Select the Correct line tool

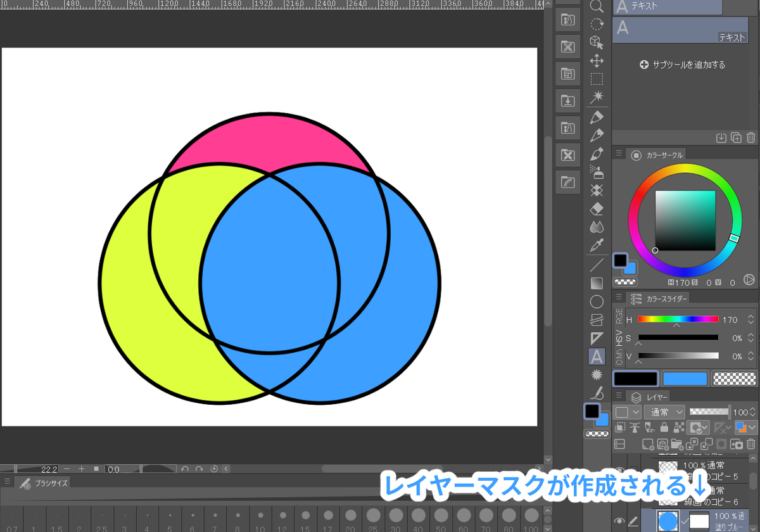click(x=597, y=393)
